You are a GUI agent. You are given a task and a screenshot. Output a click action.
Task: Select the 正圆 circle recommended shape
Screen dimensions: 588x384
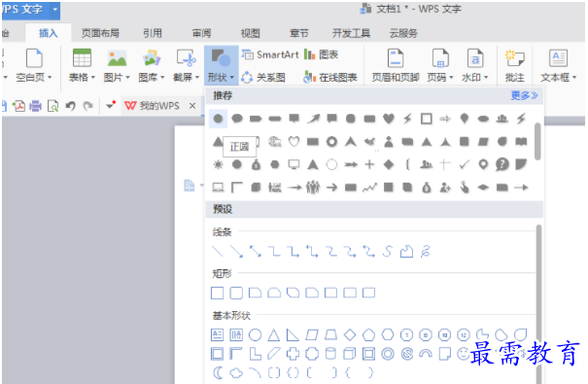tap(218, 119)
